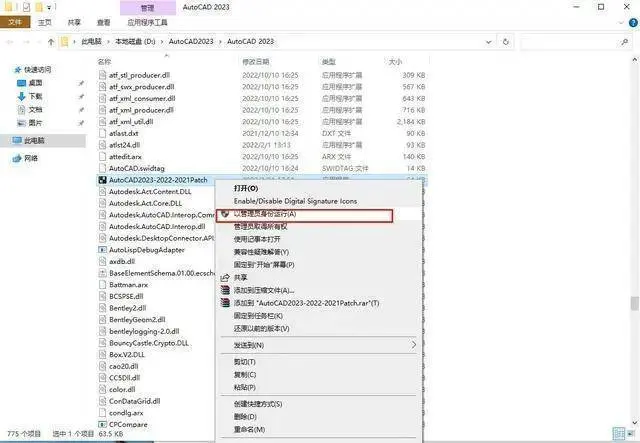Pin to Start screen via context menu
The width and height of the screenshot is (640, 443).
click(x=264, y=265)
